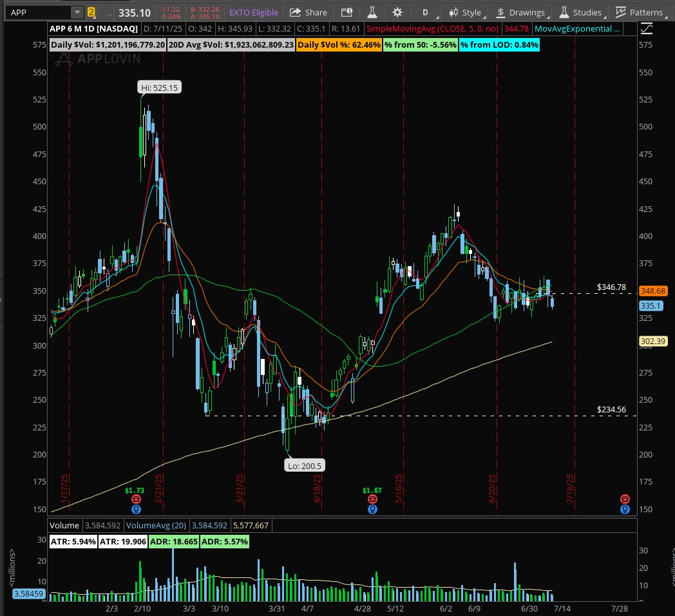
Task: Click the APP symbol input field
Action: [38, 12]
